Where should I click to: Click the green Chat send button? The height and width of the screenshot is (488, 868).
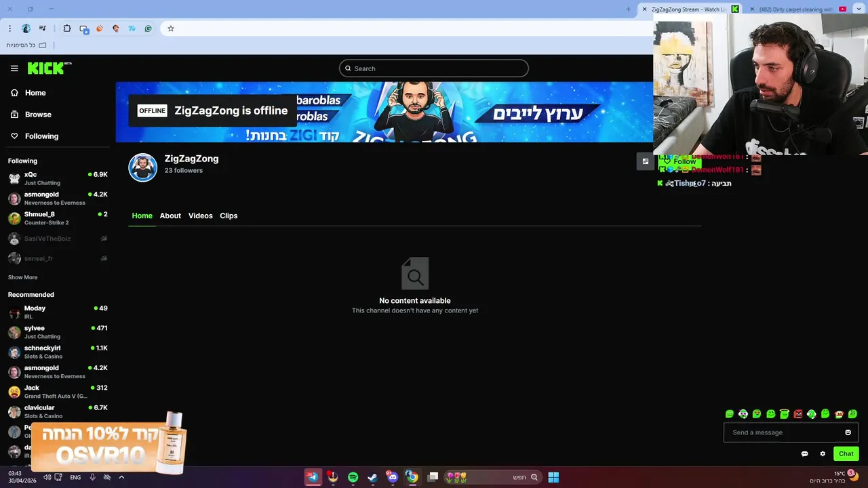(x=846, y=453)
